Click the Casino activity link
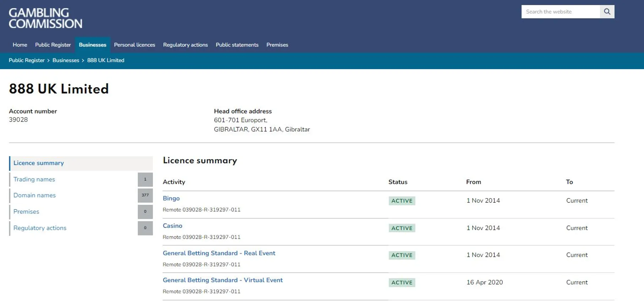The width and height of the screenshot is (644, 301). (x=173, y=226)
